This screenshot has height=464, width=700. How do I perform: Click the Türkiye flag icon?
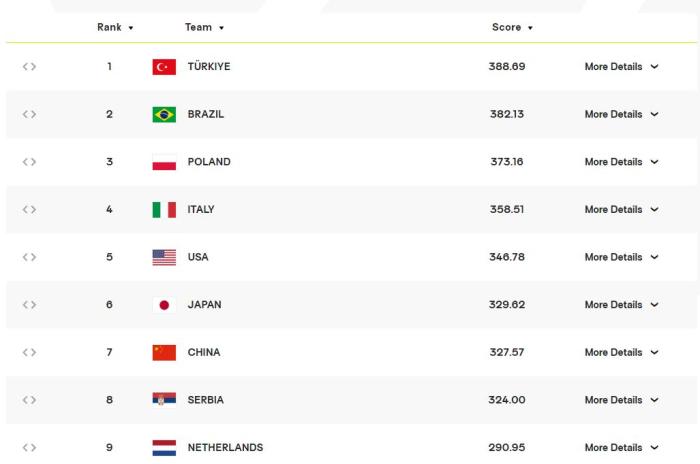(x=164, y=67)
